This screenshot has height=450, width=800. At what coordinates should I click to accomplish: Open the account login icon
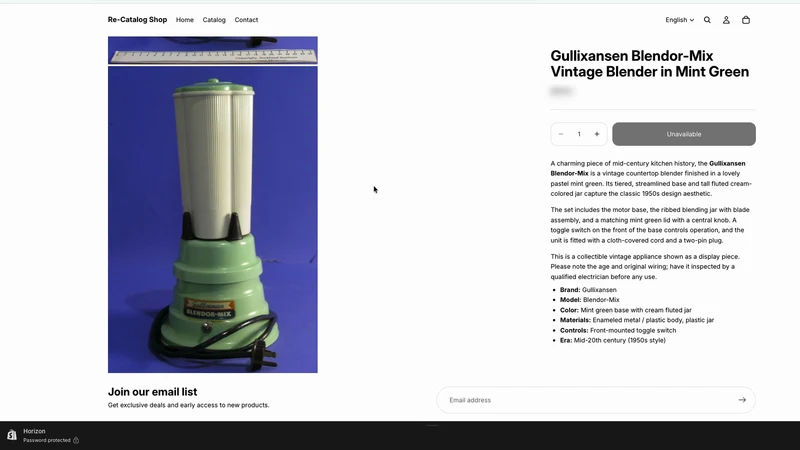[726, 20]
